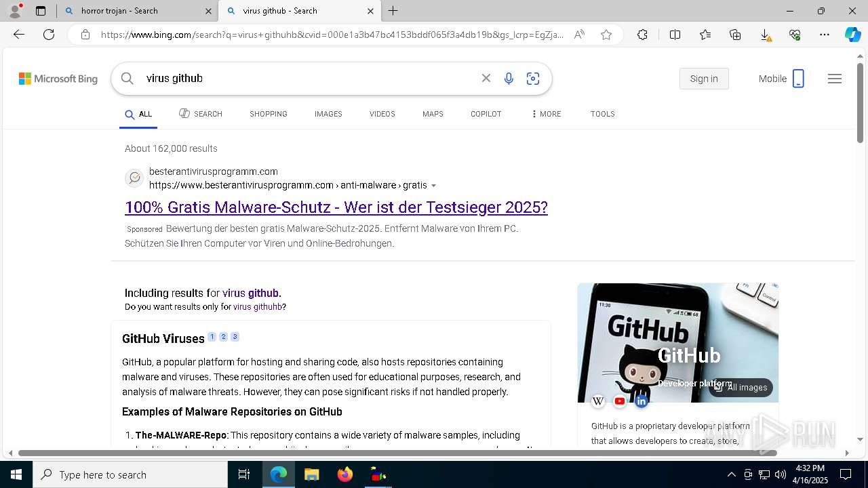This screenshot has width=868, height=488.
Task: Open visual search camera icon
Action: (533, 79)
